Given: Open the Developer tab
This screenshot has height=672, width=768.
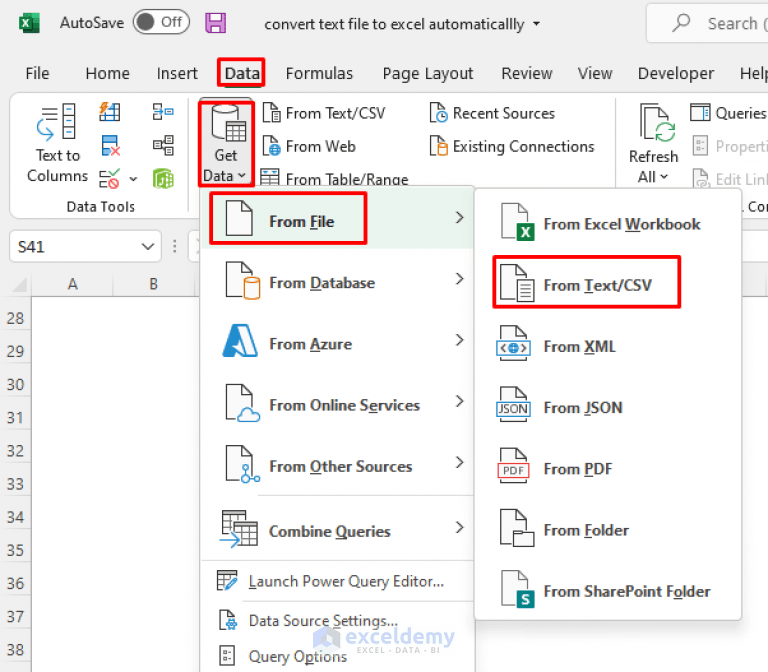Looking at the screenshot, I should (x=675, y=73).
